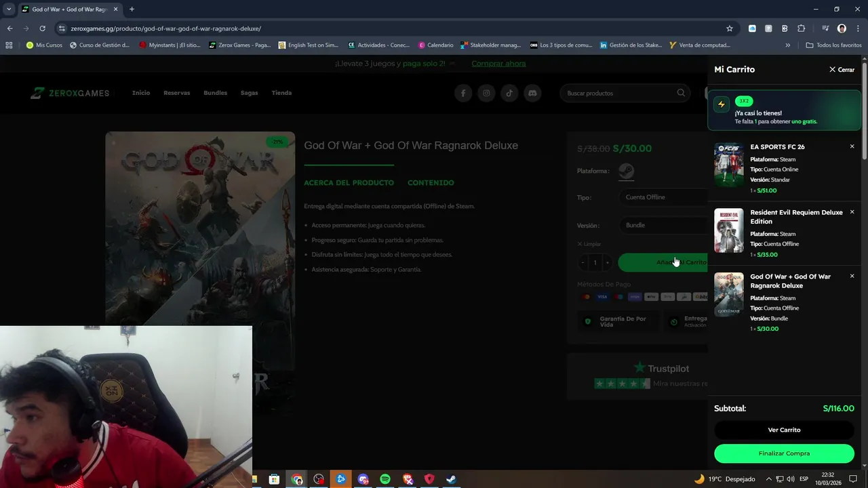Open Resident Evil Requiem cart thumbnail
Viewport: 868px width, 488px height.
tap(729, 230)
